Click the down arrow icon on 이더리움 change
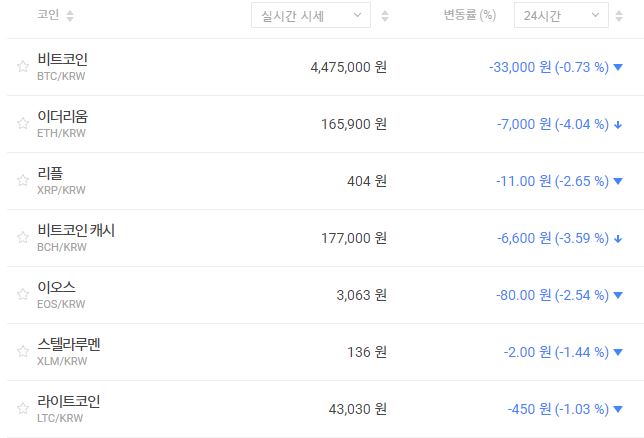 coord(618,125)
